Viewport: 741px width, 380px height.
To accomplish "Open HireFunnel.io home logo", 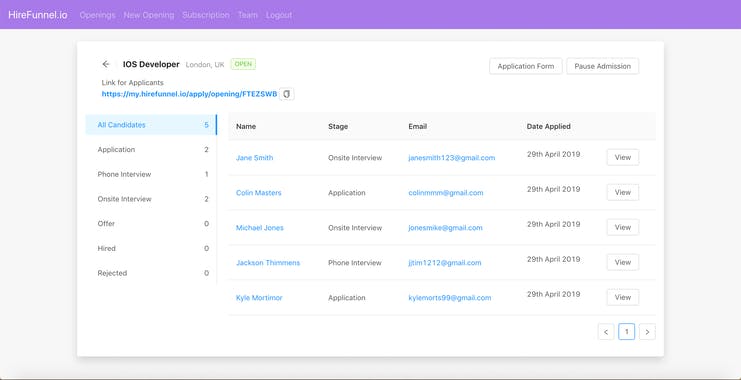I will click(38, 15).
